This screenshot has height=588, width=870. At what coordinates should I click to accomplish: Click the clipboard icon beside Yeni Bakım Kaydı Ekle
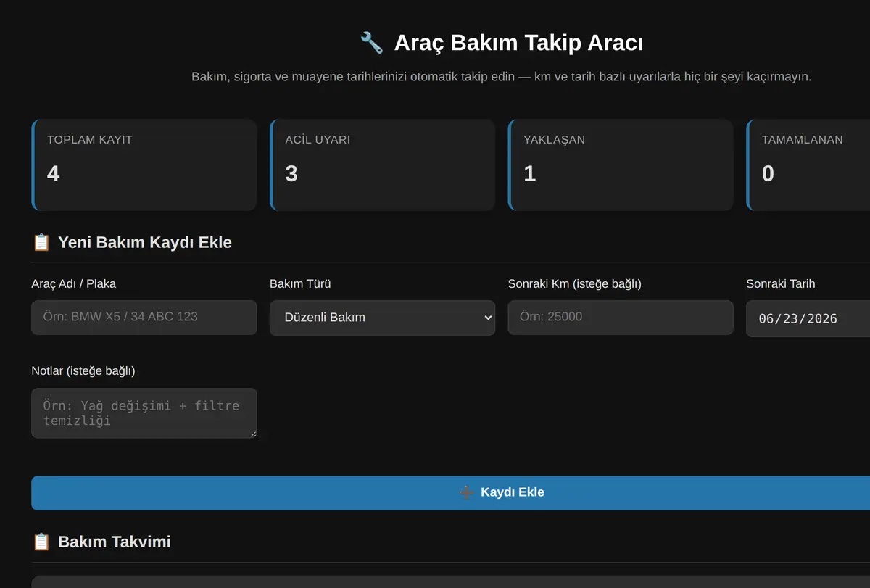tap(41, 242)
